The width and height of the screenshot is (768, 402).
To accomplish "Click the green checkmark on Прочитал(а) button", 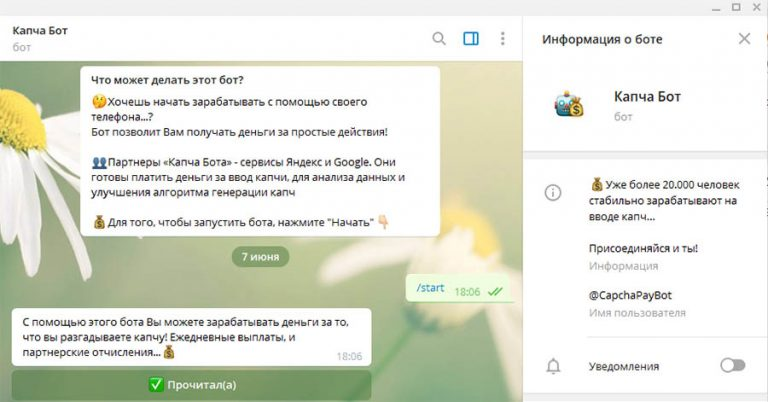I will 156,385.
